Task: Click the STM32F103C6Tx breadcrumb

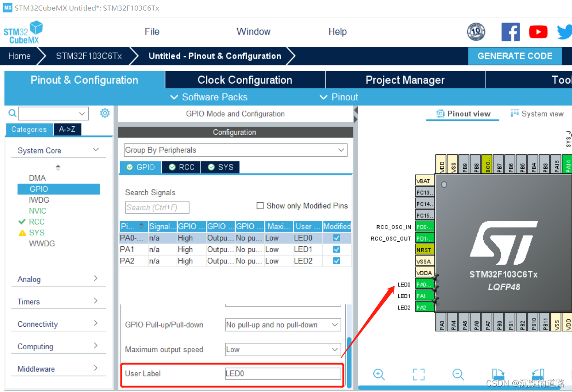Action: pos(89,56)
